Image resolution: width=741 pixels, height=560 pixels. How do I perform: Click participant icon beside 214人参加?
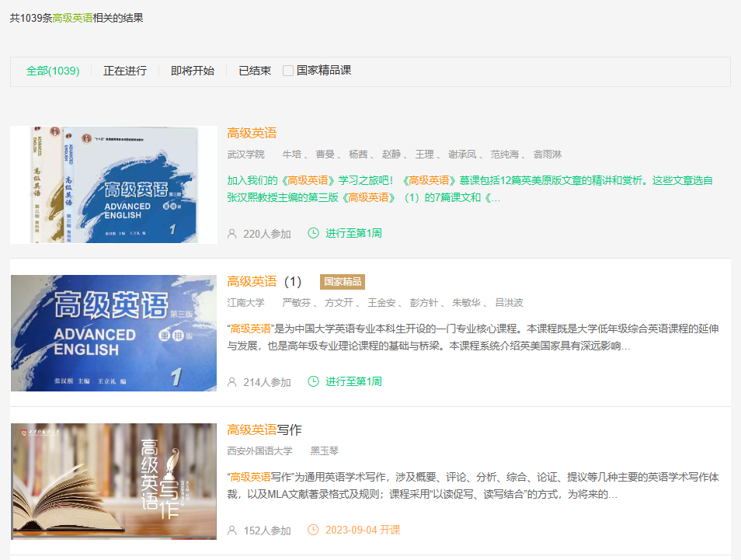coord(231,381)
